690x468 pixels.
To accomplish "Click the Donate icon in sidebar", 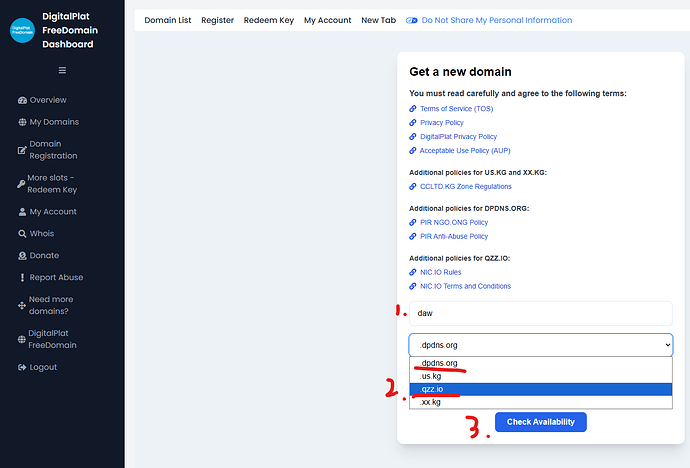I will [22, 256].
